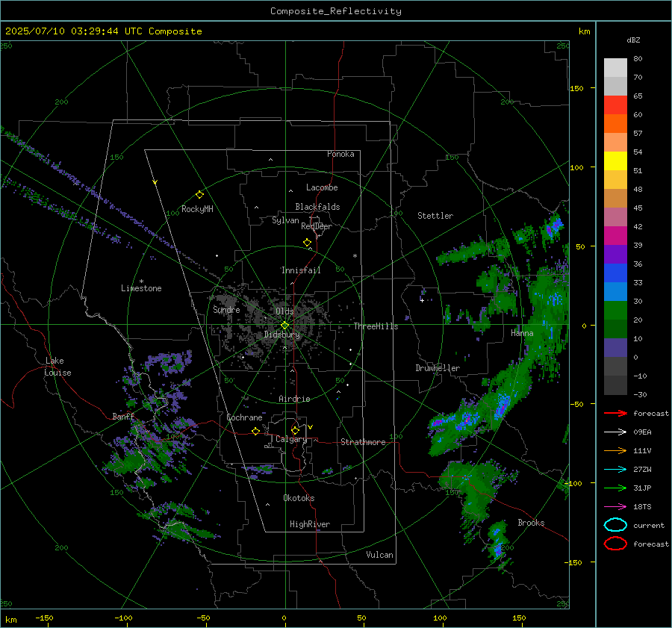Image resolution: width=672 pixels, height=628 pixels.
Task: Select the magenta 39-42 dBZ legend swatch
Action: (x=615, y=236)
